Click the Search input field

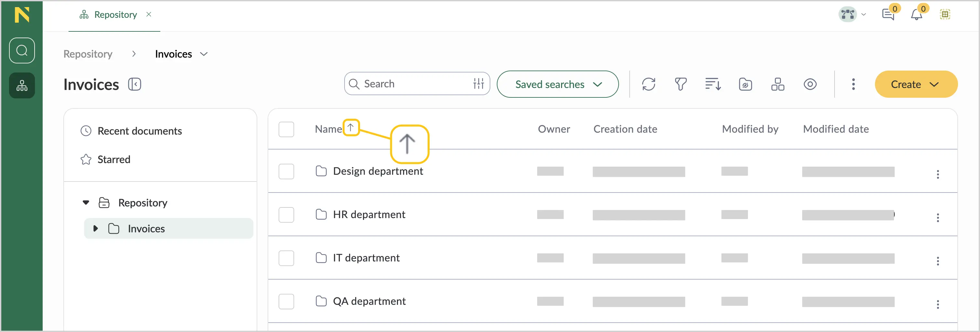click(417, 84)
